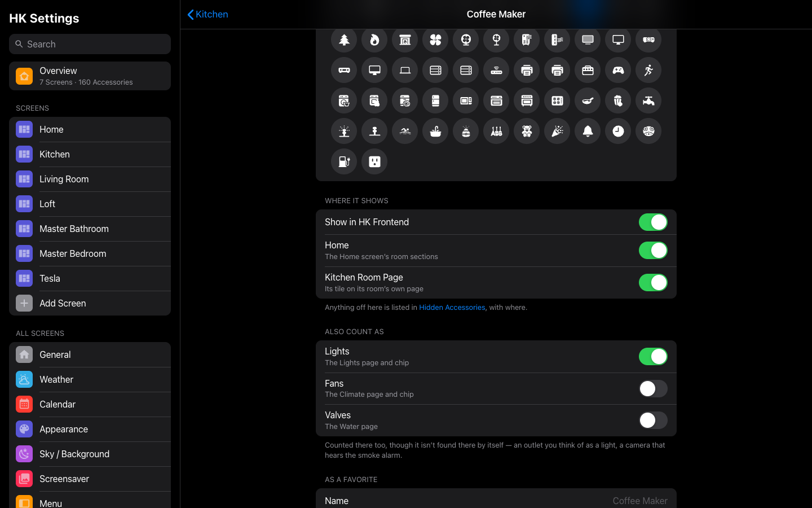Open the Overview screen
This screenshot has height=508, width=812.
pyautogui.click(x=90, y=76)
